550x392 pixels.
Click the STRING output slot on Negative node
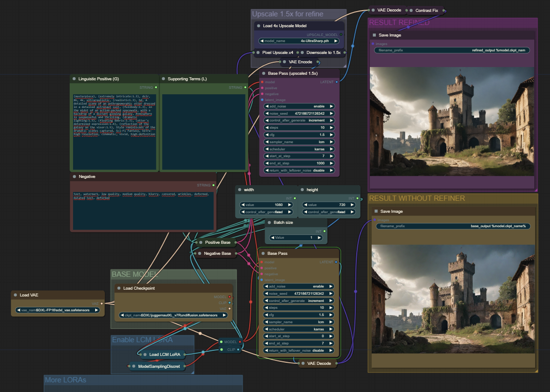click(214, 185)
